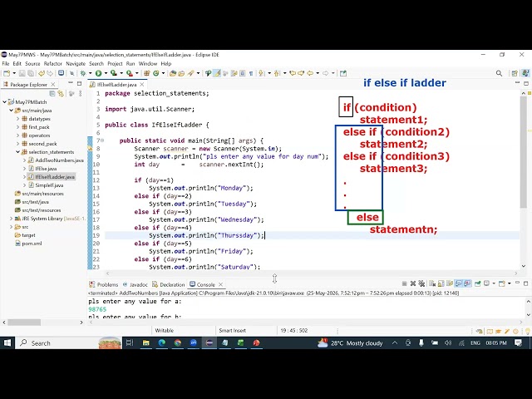Click Collapse All in Package Explorer

coord(52,93)
